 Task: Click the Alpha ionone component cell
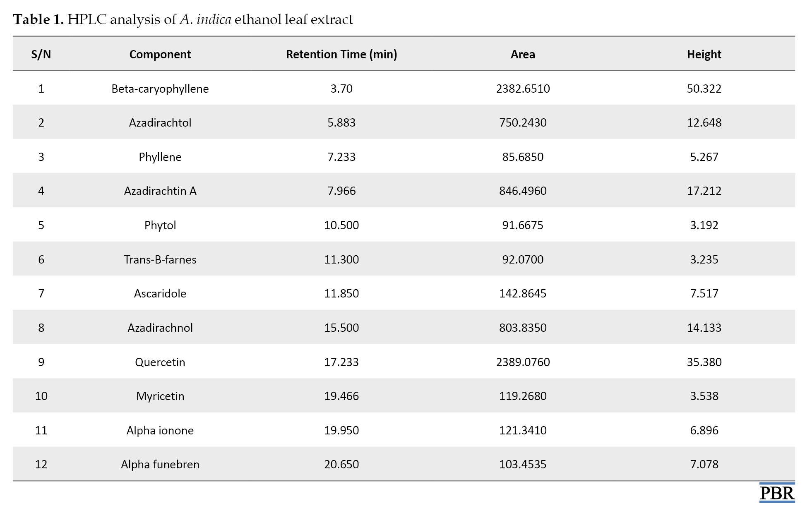coord(160,430)
